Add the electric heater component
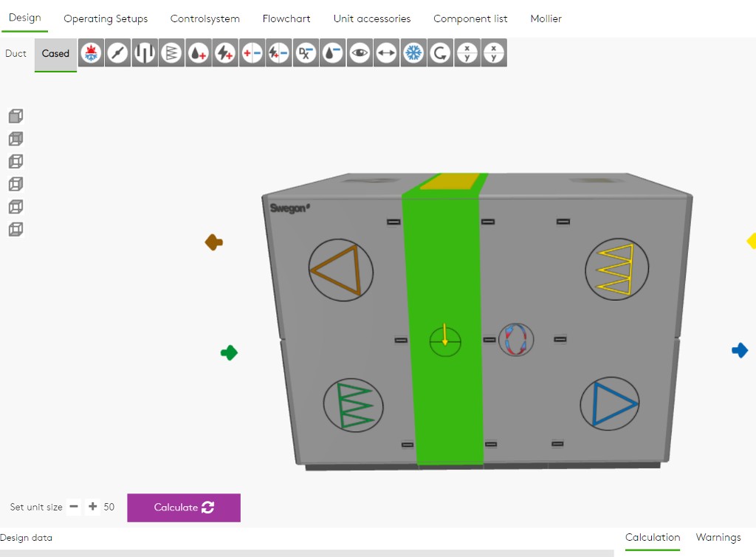This screenshot has height=557, width=756. point(224,52)
